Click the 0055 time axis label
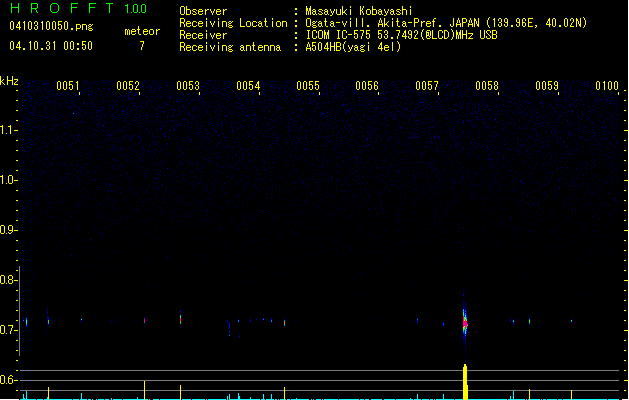Screen dimensions: 629x400 [308, 86]
